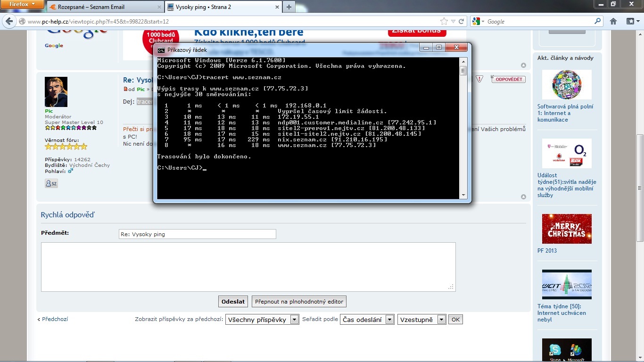Click the Google search box
This screenshot has height=362, width=644.
[539, 22]
